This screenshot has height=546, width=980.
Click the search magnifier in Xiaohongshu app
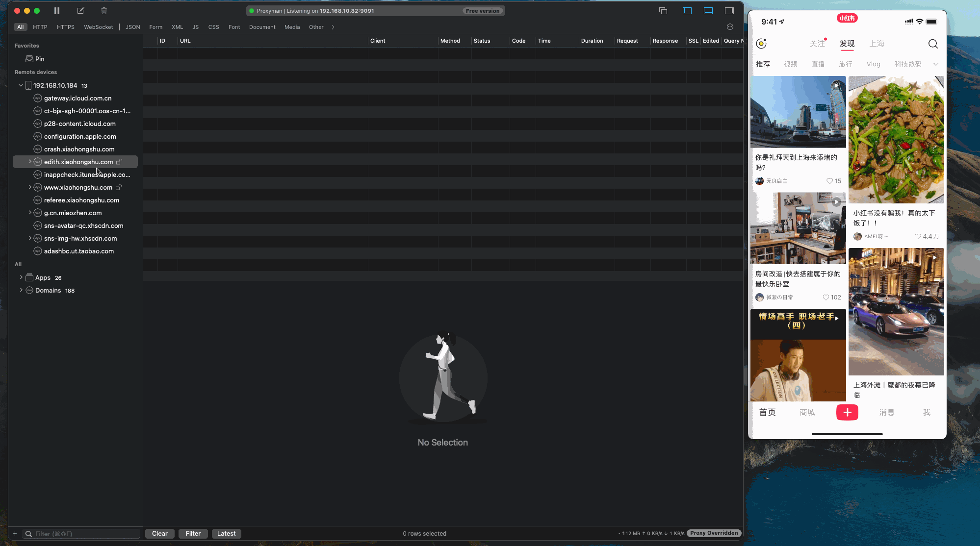tap(932, 44)
